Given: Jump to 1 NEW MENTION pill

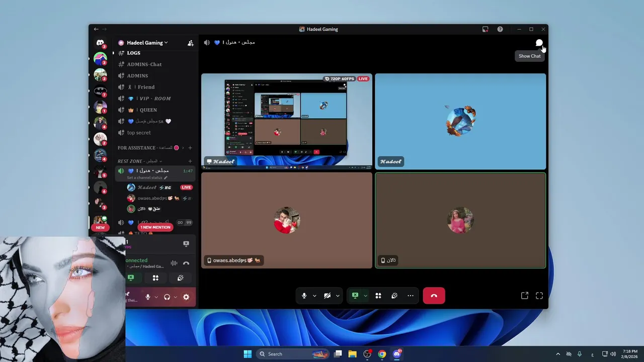Looking at the screenshot, I should (155, 227).
